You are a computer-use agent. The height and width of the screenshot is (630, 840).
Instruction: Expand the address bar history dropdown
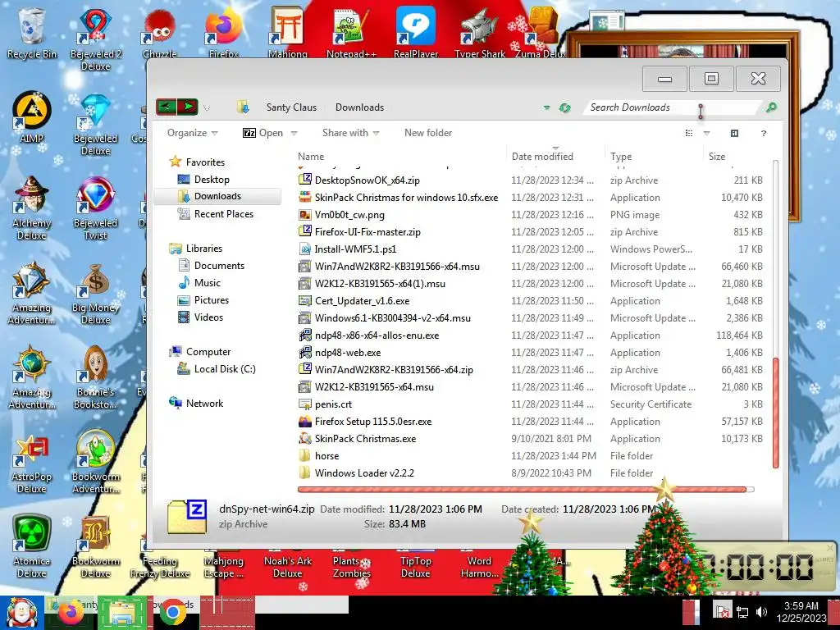[x=546, y=107]
